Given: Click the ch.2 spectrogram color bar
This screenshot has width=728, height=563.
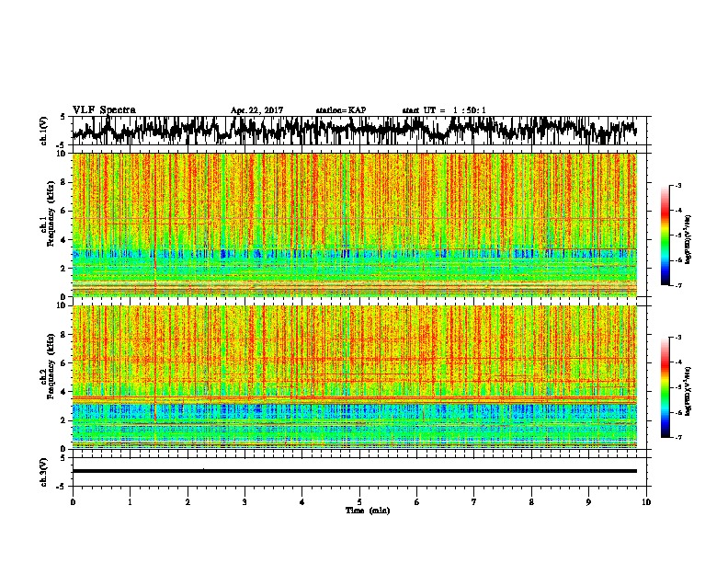Looking at the screenshot, I should click(665, 387).
